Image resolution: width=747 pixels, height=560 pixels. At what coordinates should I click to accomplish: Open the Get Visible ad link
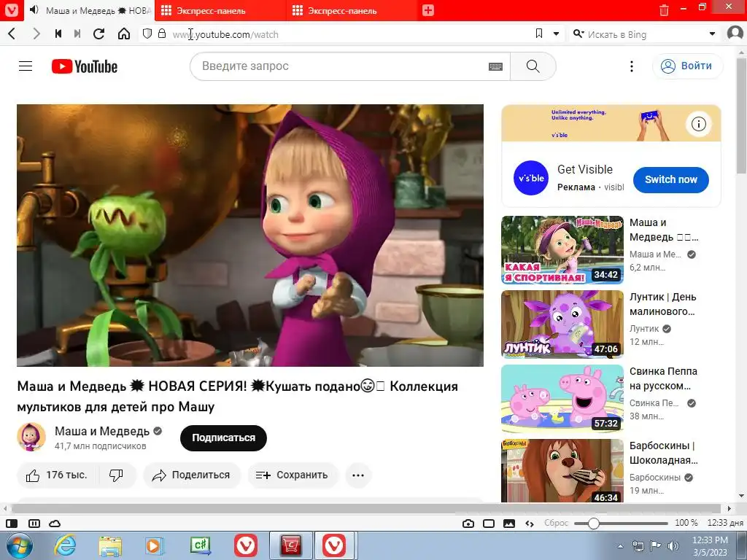tap(584, 169)
